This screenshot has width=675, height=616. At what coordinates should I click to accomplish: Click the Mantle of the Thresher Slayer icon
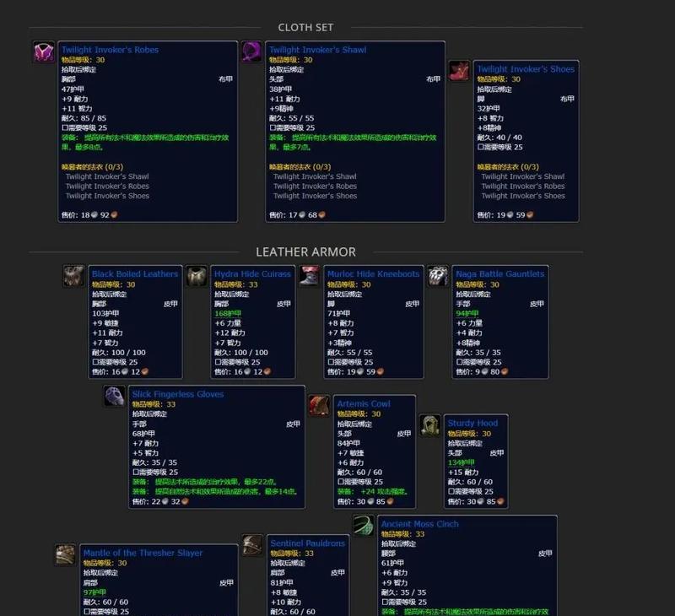(66, 554)
